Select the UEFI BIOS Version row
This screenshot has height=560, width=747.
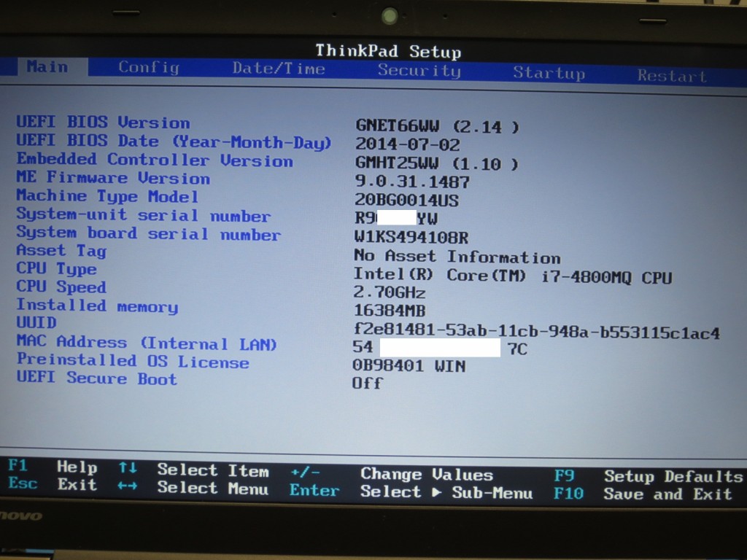(103, 122)
